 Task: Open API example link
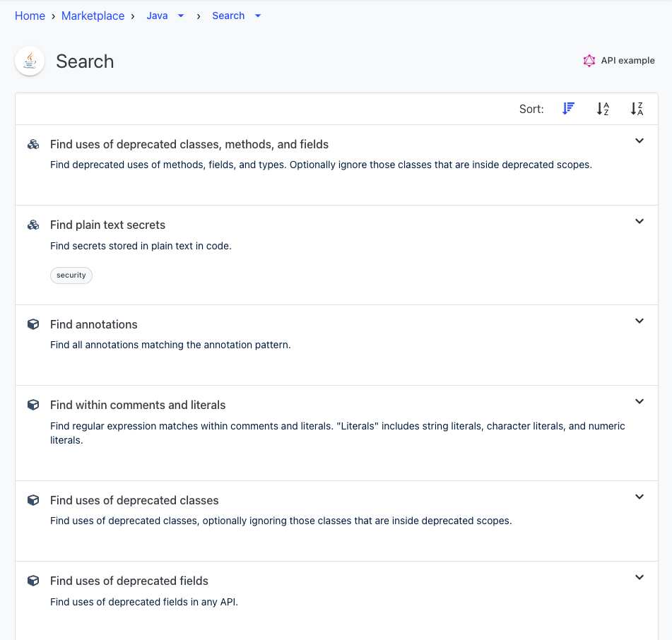[x=619, y=61]
